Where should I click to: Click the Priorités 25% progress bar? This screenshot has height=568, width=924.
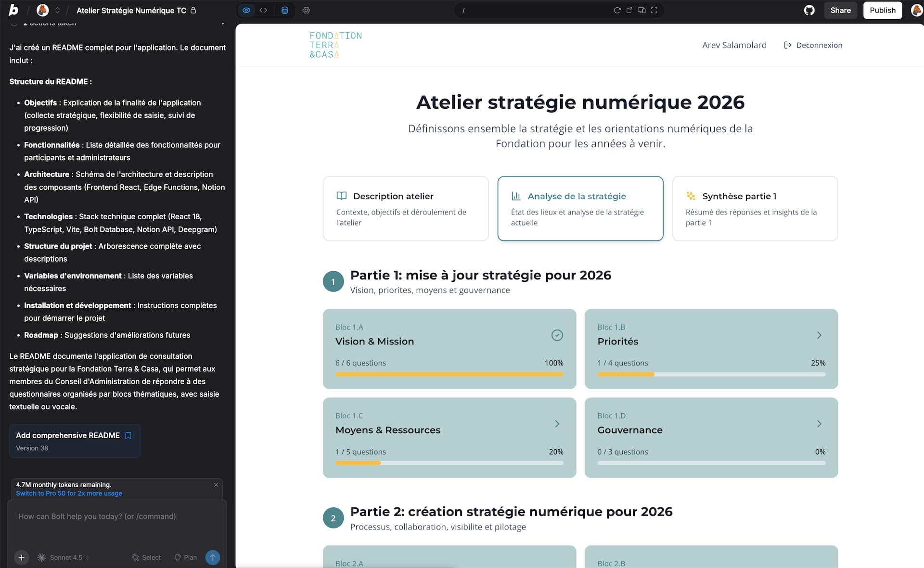point(711,374)
